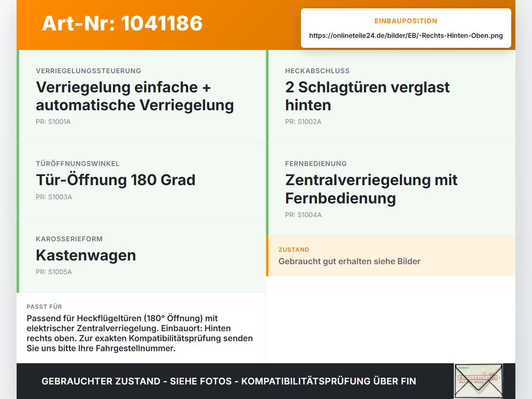This screenshot has height=399, width=532.
Task: Click the orange Zustand condition box
Action: [x=391, y=256]
